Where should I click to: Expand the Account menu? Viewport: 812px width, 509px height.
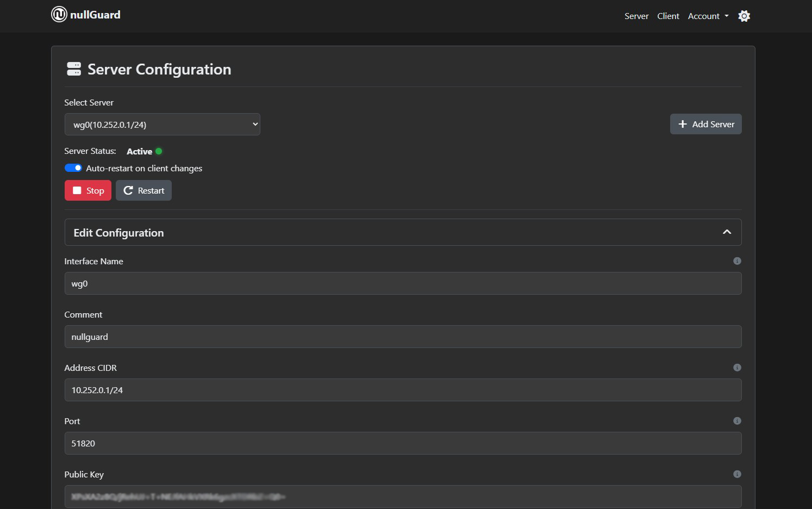(x=708, y=16)
